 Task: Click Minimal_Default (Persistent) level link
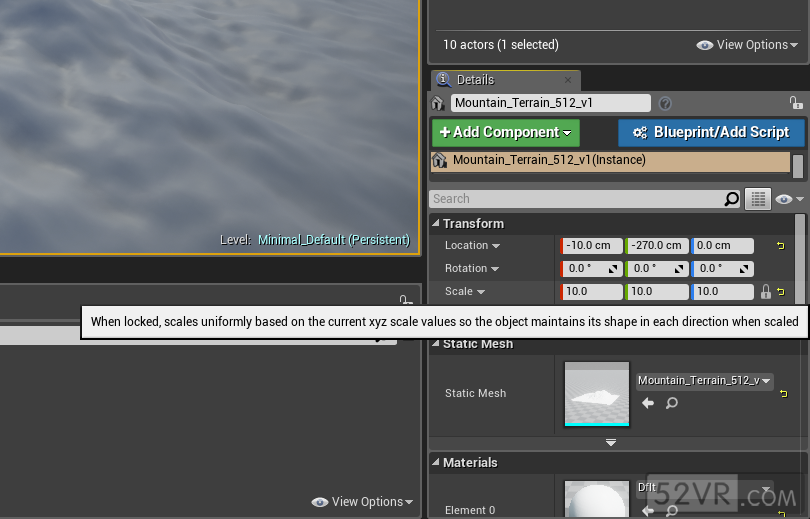coord(334,240)
